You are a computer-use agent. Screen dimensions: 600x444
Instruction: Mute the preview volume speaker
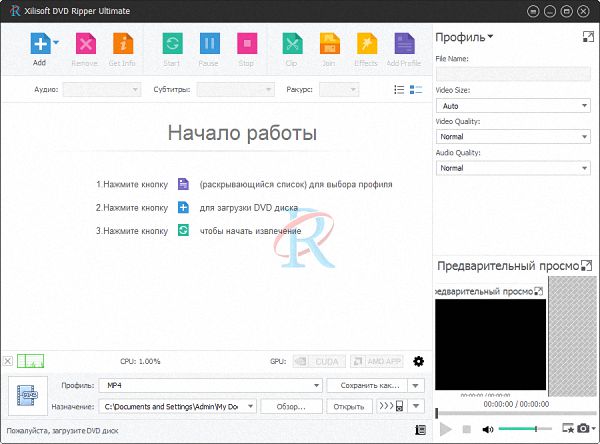click(x=488, y=429)
